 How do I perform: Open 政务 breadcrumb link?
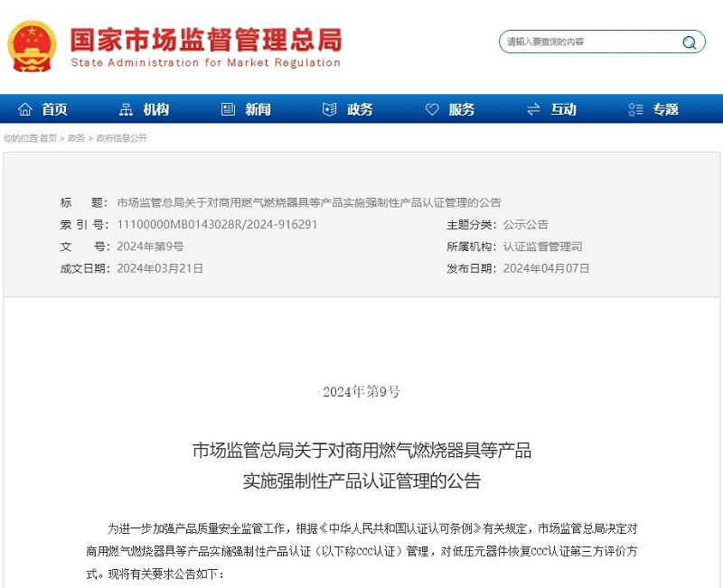click(77, 138)
